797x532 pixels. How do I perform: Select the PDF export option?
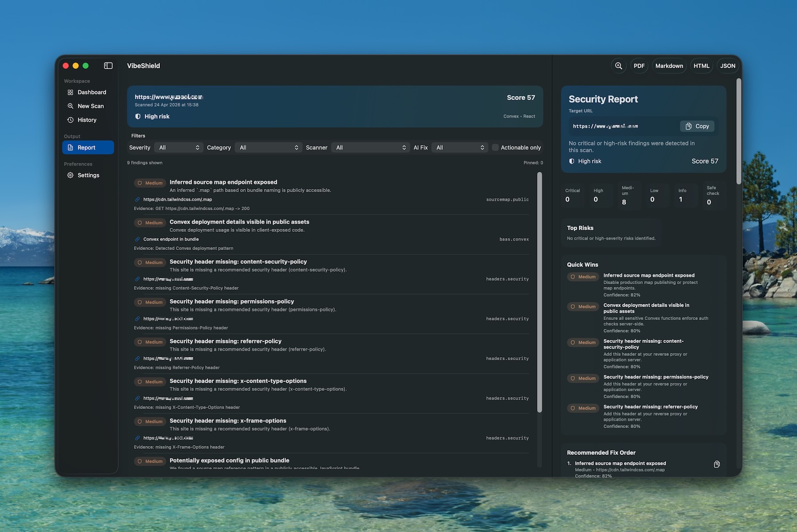point(639,66)
